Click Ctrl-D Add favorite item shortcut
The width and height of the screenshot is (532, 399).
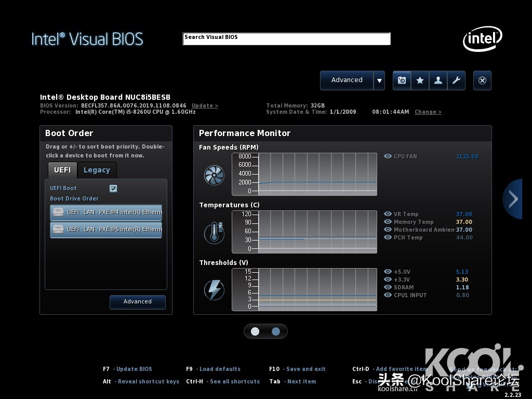coord(390,369)
